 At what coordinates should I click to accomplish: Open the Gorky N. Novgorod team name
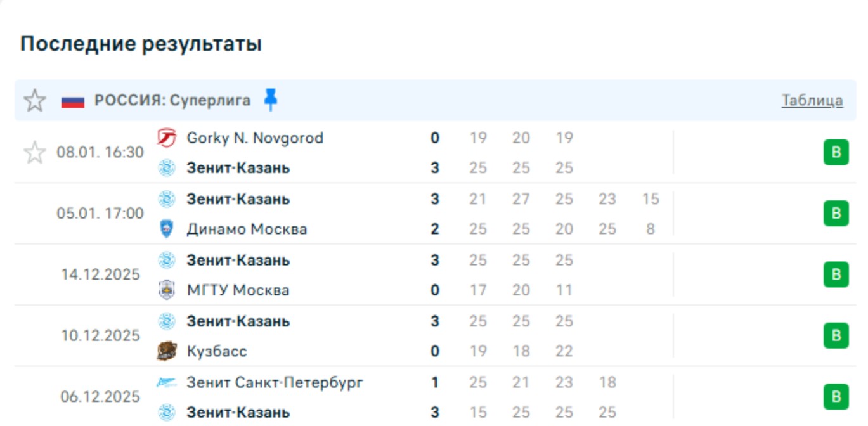pyautogui.click(x=255, y=138)
